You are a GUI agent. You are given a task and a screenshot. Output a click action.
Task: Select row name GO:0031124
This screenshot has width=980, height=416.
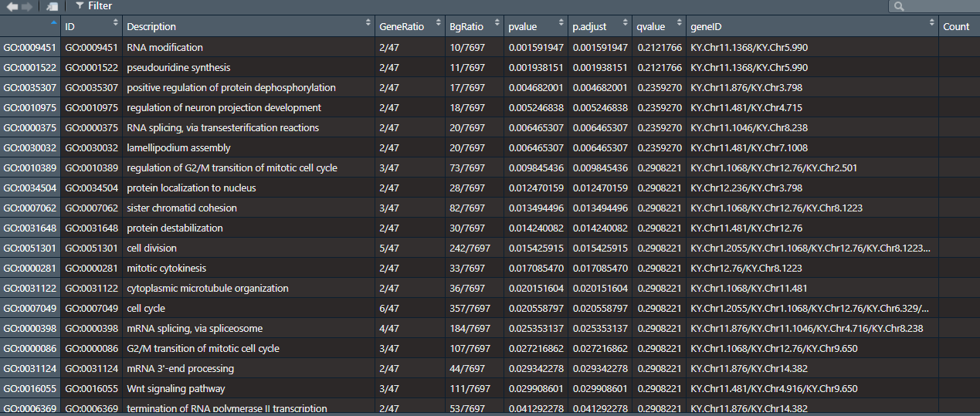tap(30, 368)
